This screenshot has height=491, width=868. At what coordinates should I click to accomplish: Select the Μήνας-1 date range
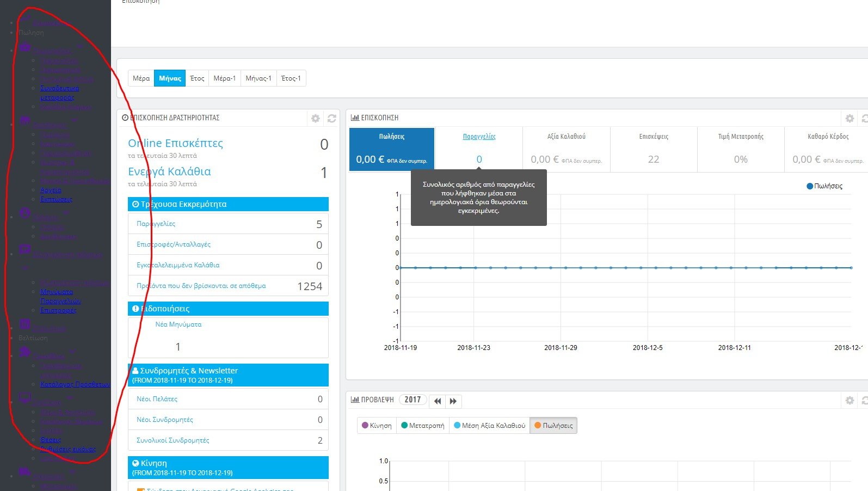tap(258, 78)
